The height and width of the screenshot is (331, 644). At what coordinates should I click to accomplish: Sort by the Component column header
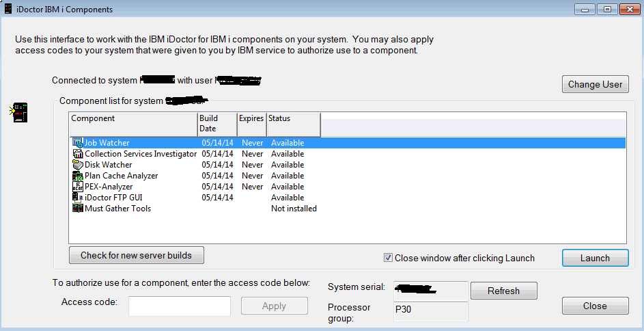[133, 124]
